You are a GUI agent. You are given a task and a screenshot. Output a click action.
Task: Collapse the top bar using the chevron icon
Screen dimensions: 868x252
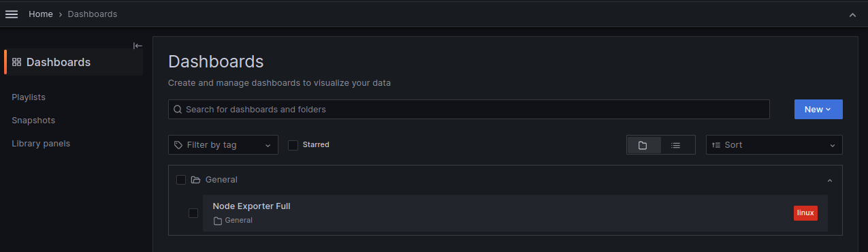tap(852, 14)
